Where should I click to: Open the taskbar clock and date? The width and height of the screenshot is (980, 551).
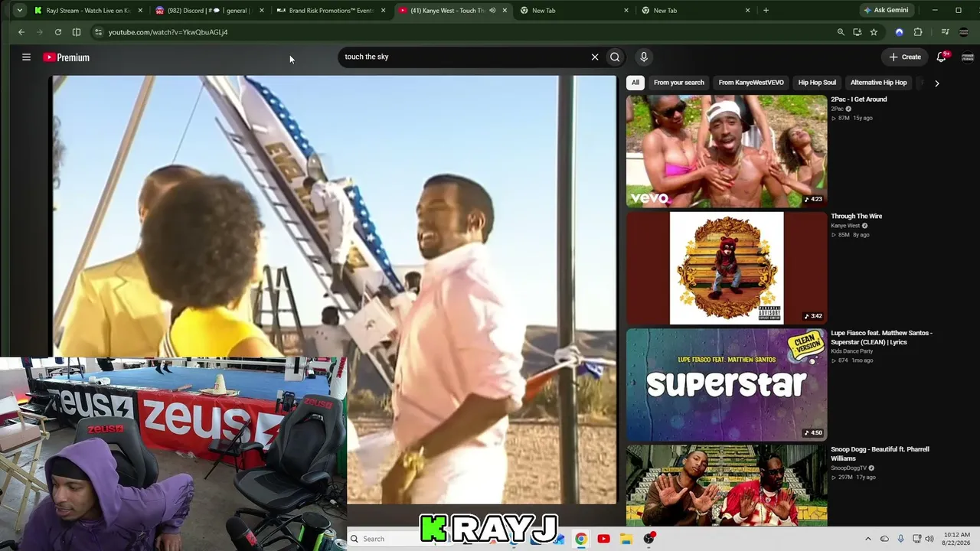(x=957, y=539)
